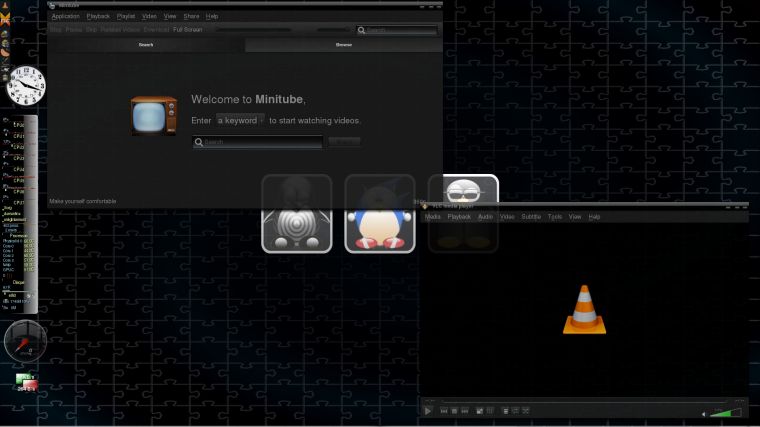Image resolution: width=760 pixels, height=427 pixels.
Task: Open the Tools menu in VLC
Action: (554, 217)
